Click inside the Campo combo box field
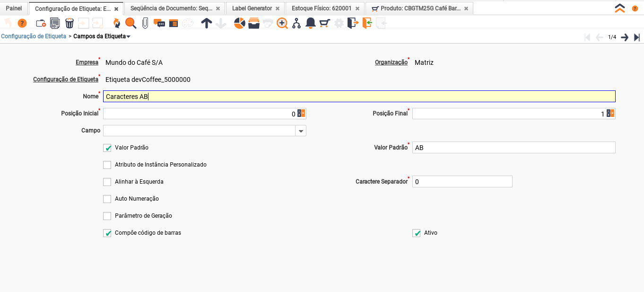The width and height of the screenshot is (644, 292). pyautogui.click(x=200, y=131)
